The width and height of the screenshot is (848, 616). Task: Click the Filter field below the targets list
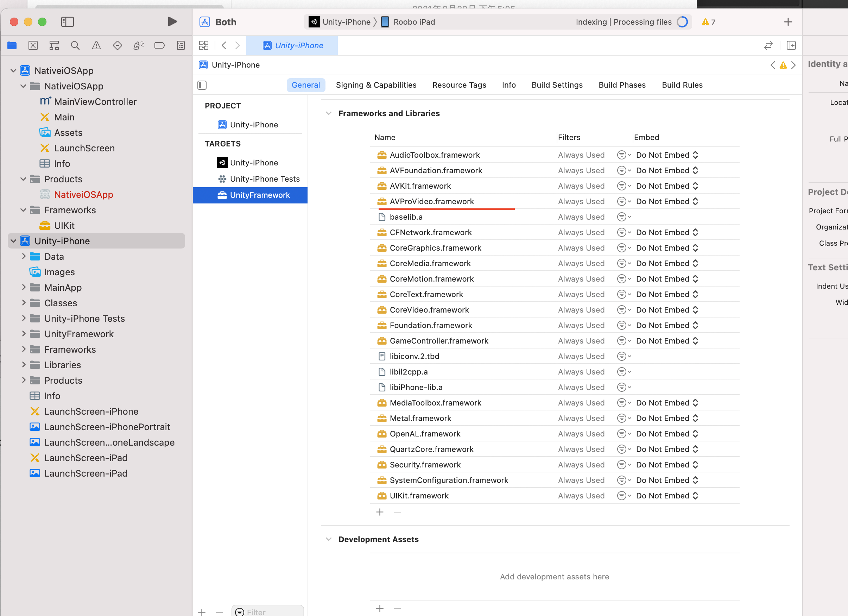click(x=267, y=611)
